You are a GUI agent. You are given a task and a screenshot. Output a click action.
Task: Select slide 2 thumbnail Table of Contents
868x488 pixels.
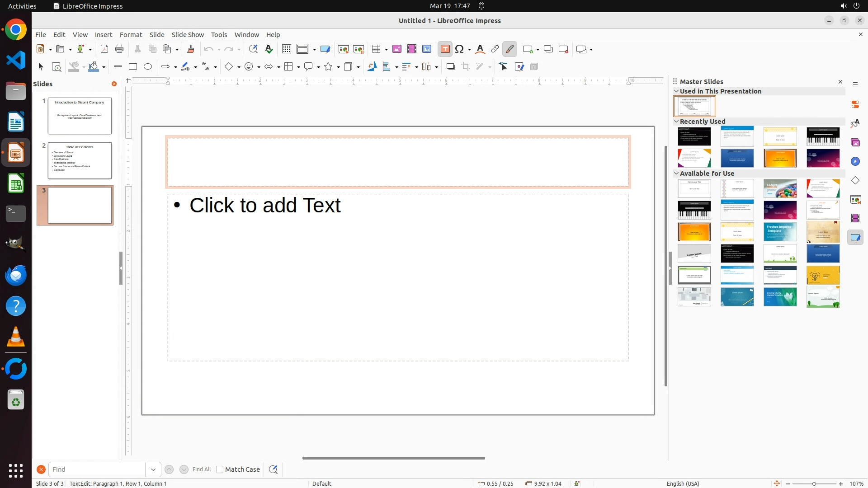(x=80, y=160)
